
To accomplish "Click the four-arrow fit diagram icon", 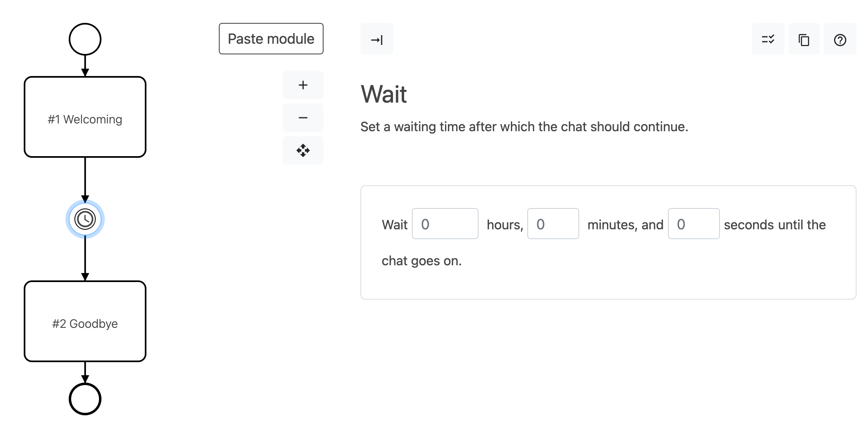I will click(x=303, y=150).
